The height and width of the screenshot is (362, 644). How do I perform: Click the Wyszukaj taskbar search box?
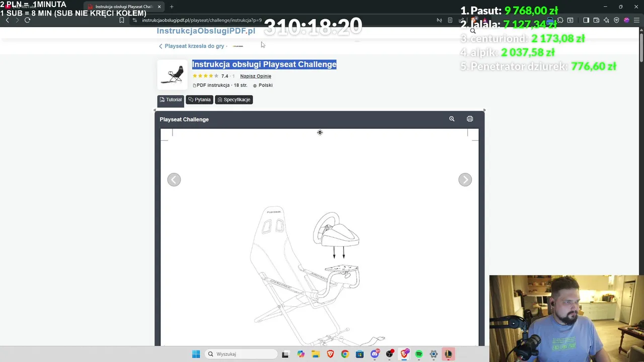[242, 354]
